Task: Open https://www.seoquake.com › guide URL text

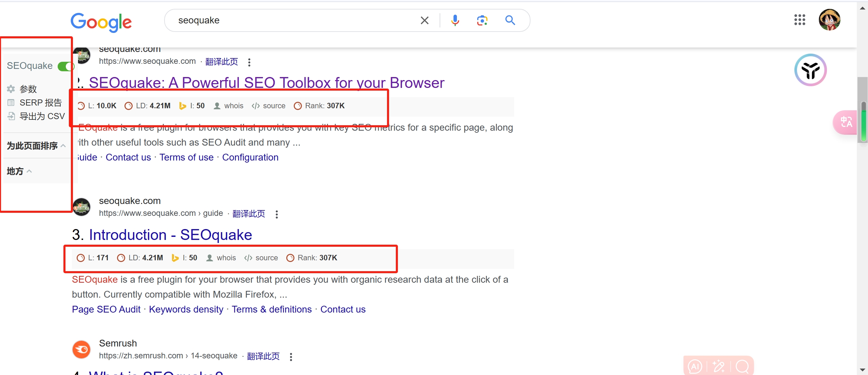Action: click(x=161, y=213)
